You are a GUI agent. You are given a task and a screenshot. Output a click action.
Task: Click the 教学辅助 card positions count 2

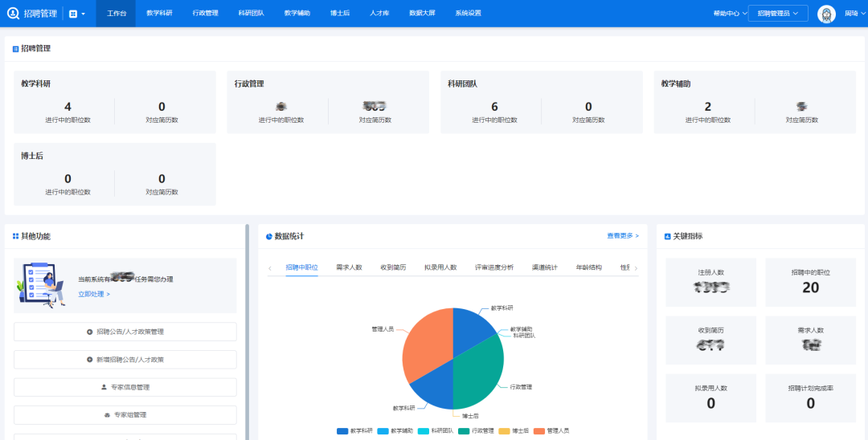707,107
